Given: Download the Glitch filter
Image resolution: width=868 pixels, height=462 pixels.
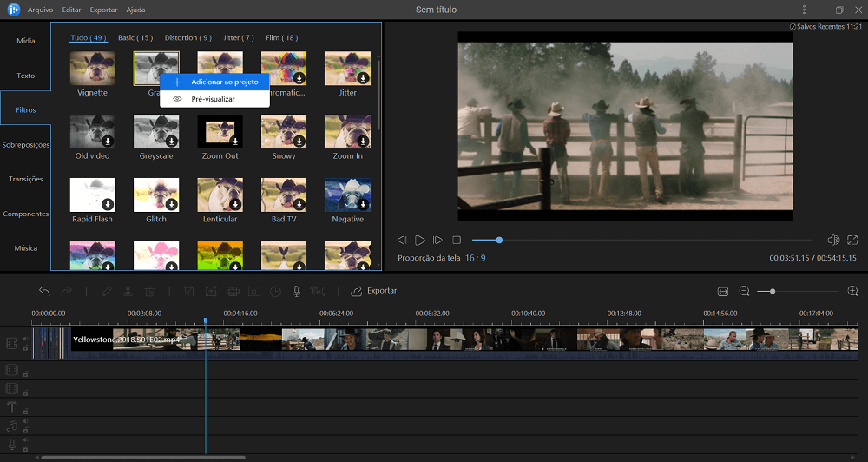Looking at the screenshot, I should click(172, 204).
